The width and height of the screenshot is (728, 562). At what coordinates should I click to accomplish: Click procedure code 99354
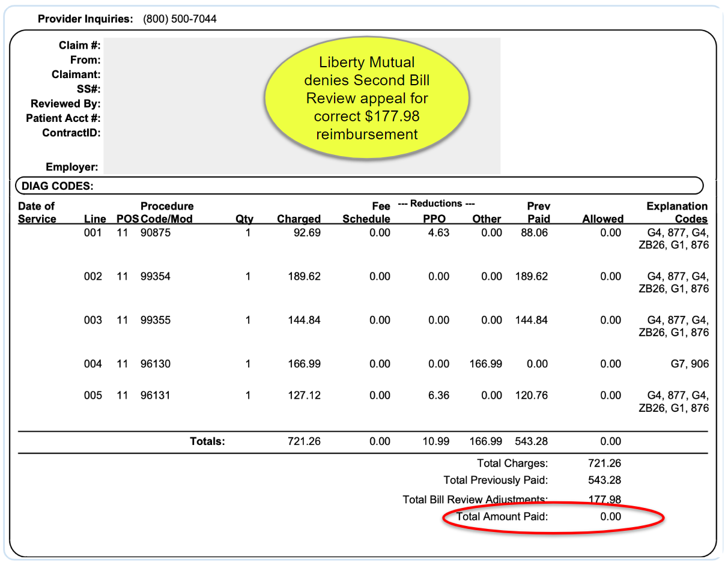point(156,277)
